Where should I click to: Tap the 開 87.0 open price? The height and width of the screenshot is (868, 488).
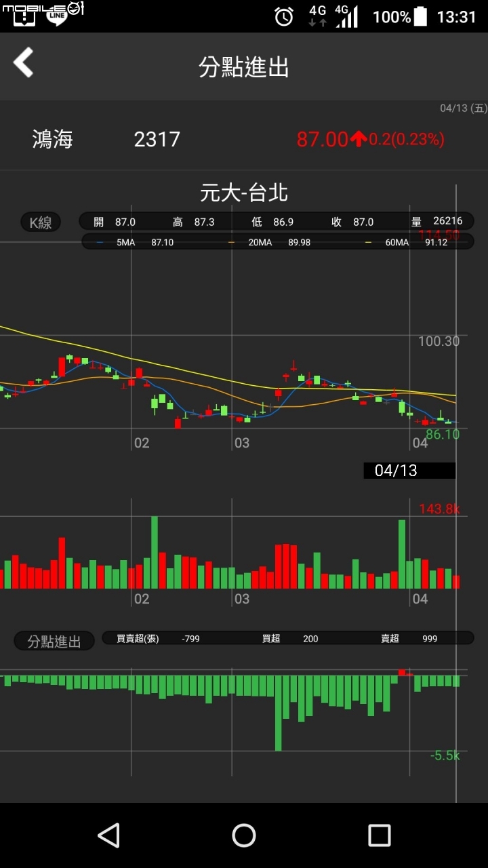tap(115, 222)
